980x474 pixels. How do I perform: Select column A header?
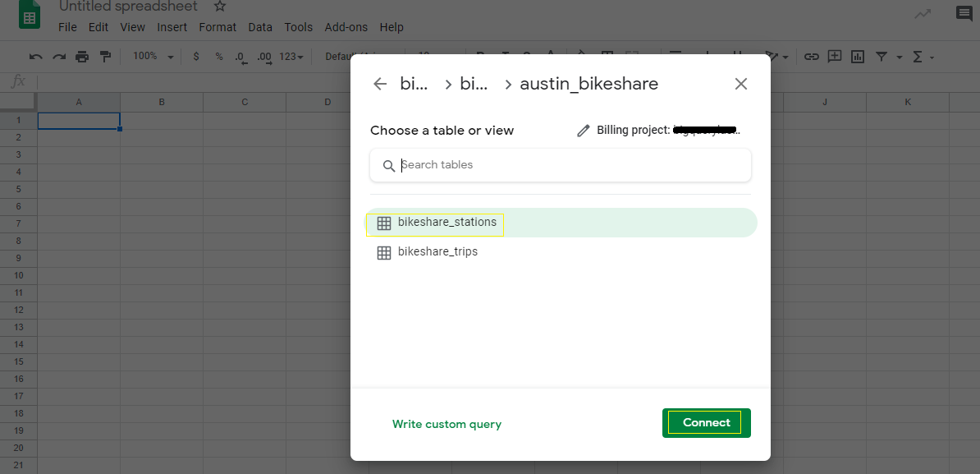(x=79, y=102)
